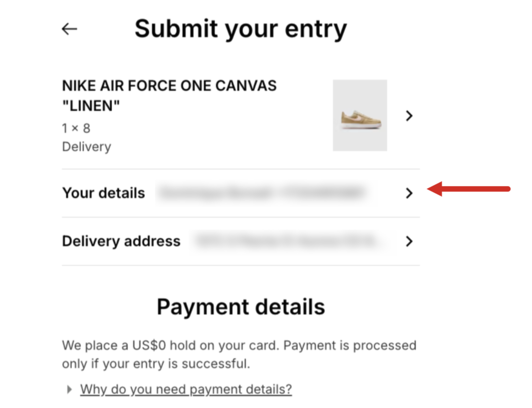Screen dimensions: 532x408
Task: Select the "Your details" label
Action: 104,193
